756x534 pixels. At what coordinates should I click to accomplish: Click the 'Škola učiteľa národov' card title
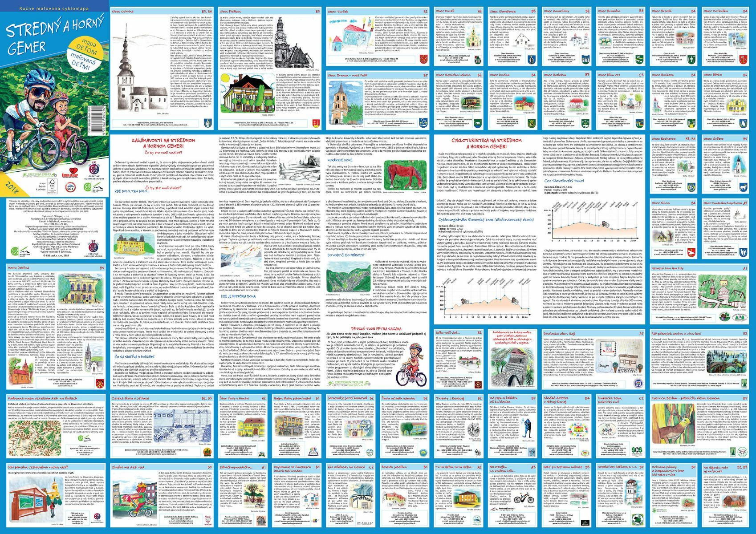click(399, 398)
